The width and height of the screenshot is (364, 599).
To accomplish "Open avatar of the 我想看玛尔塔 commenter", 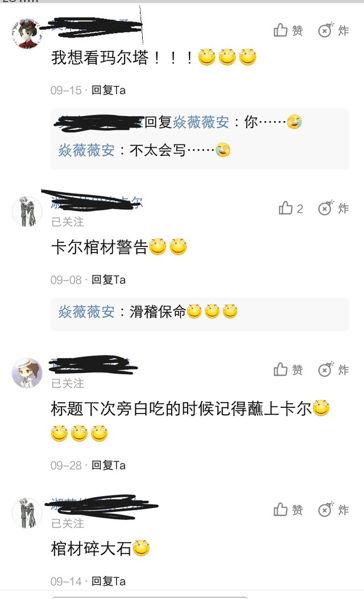I will point(27,33).
